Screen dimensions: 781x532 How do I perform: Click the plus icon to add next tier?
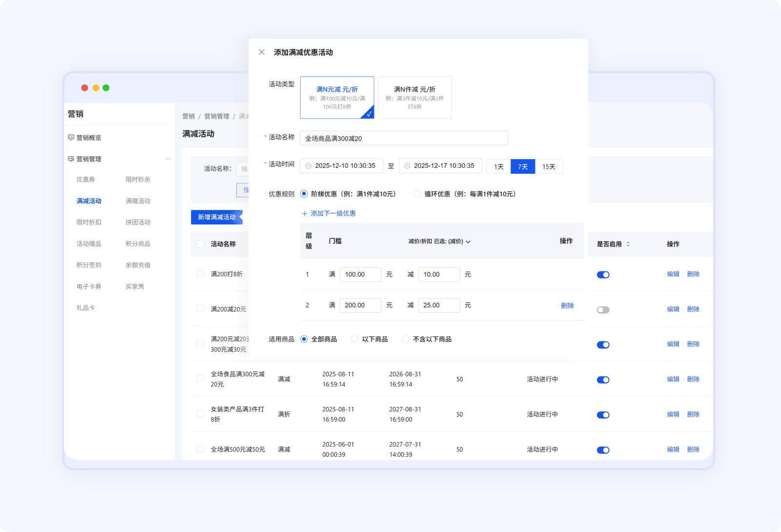pyautogui.click(x=305, y=214)
